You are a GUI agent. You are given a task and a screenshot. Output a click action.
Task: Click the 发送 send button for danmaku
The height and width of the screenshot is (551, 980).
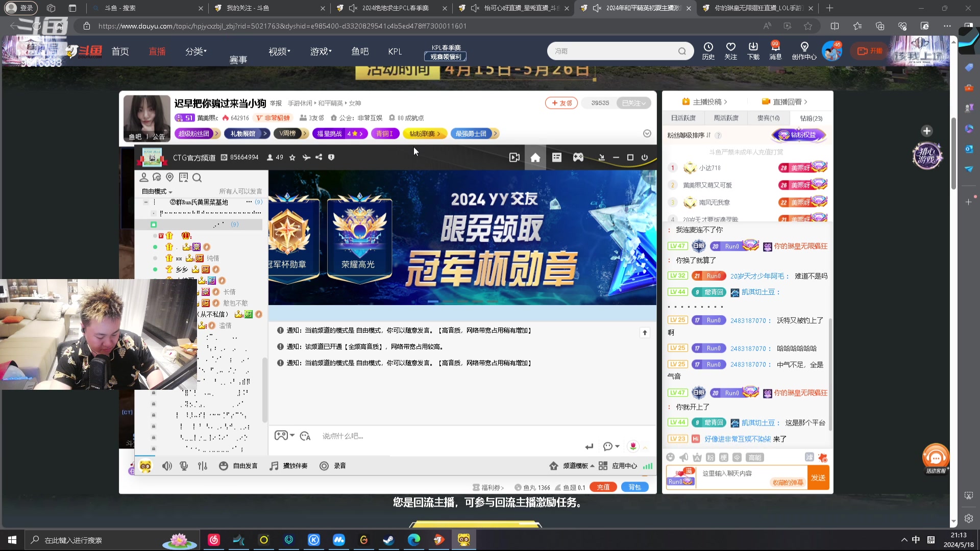tap(818, 478)
